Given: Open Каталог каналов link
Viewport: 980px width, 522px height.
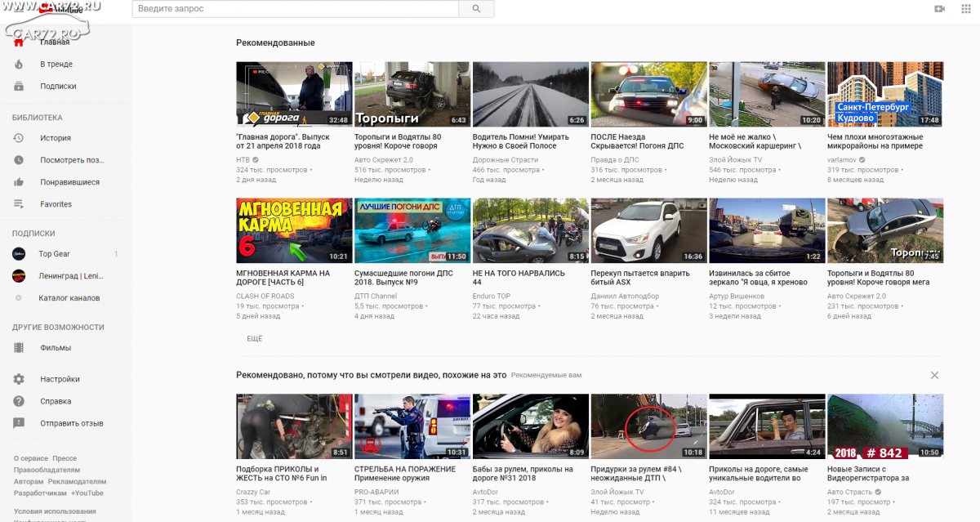Looking at the screenshot, I should point(69,298).
